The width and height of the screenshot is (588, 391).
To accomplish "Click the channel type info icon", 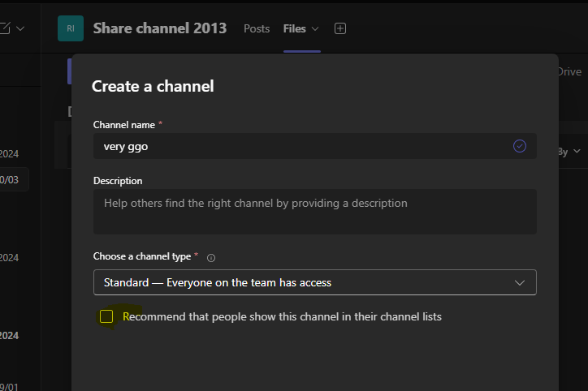I will [211, 258].
